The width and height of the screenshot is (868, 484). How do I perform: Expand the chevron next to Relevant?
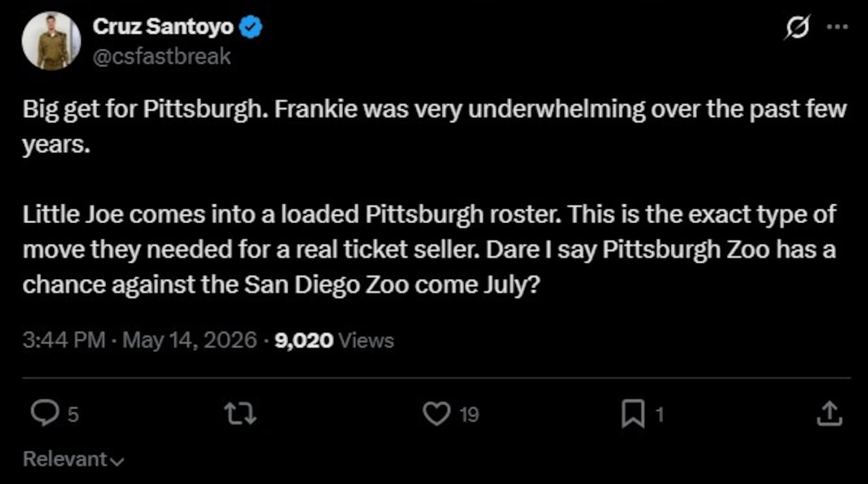[x=118, y=461]
